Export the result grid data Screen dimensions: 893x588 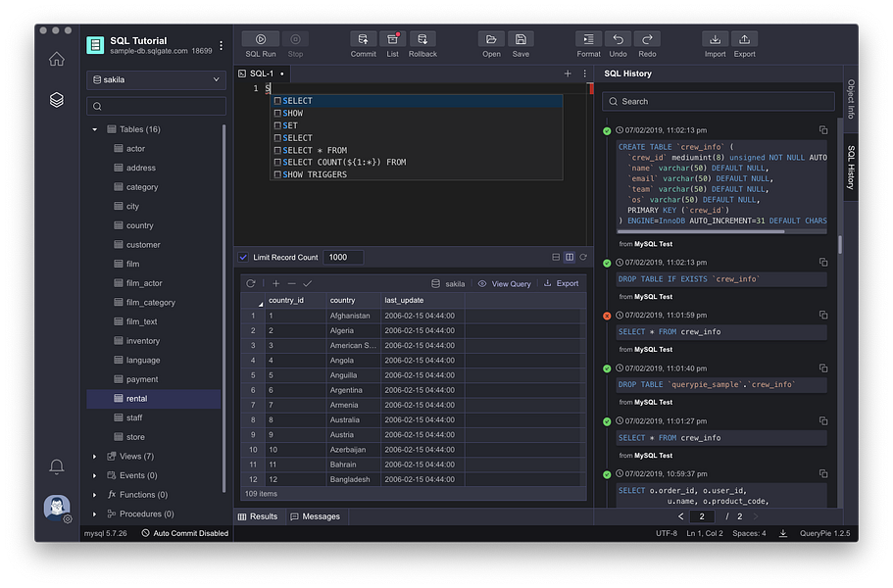tap(562, 283)
